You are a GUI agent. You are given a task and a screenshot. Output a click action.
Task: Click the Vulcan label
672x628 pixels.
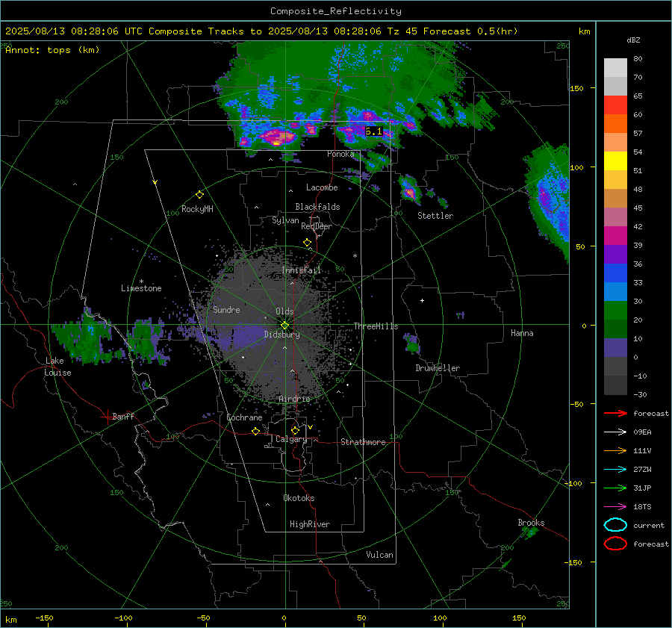point(379,555)
